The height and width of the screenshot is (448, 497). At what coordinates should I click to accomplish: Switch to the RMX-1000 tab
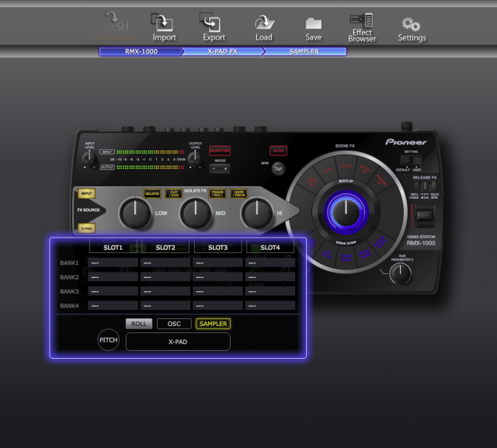coord(141,51)
